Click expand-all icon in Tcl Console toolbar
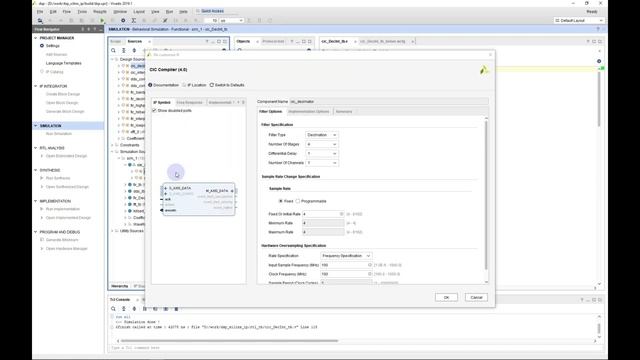 [x=134, y=309]
